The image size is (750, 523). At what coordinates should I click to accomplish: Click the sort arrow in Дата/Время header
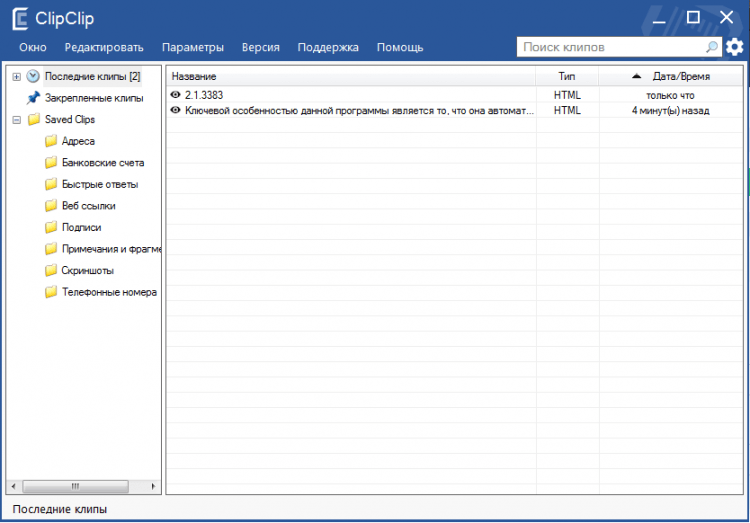point(636,76)
